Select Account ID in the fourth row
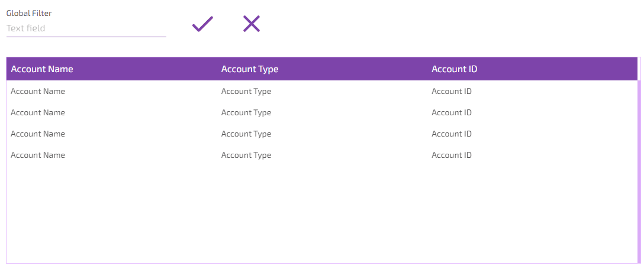The image size is (644, 266). [x=452, y=155]
